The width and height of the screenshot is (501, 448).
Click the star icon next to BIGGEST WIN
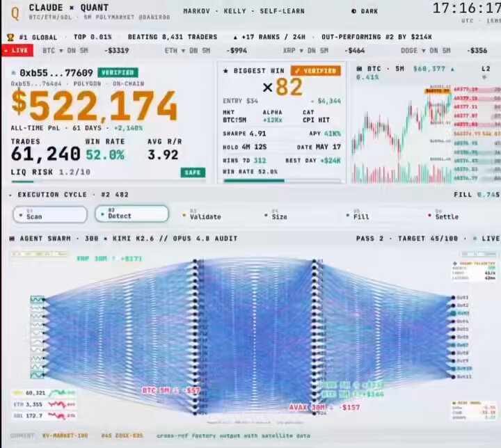click(x=225, y=71)
